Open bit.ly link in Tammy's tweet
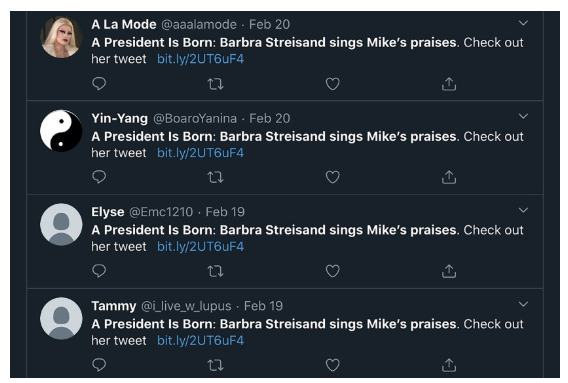 pos(200,340)
